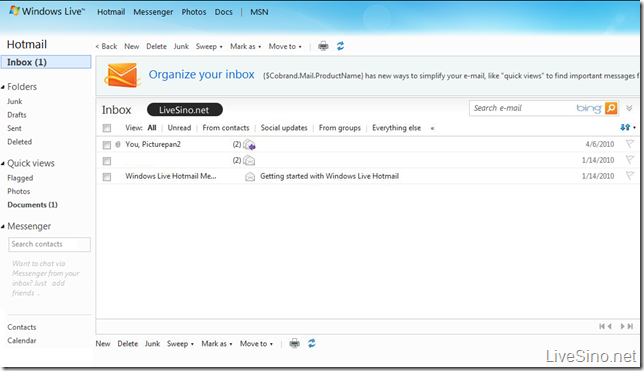Tick the select-all checkbox beside View
This screenshot has width=644, height=371.
click(107, 128)
